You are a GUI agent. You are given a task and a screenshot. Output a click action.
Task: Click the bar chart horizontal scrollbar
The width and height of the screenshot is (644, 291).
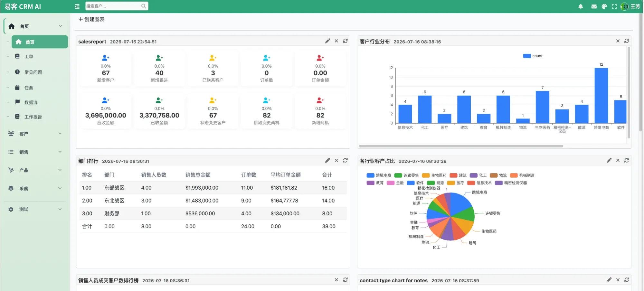pyautogui.click(x=461, y=146)
